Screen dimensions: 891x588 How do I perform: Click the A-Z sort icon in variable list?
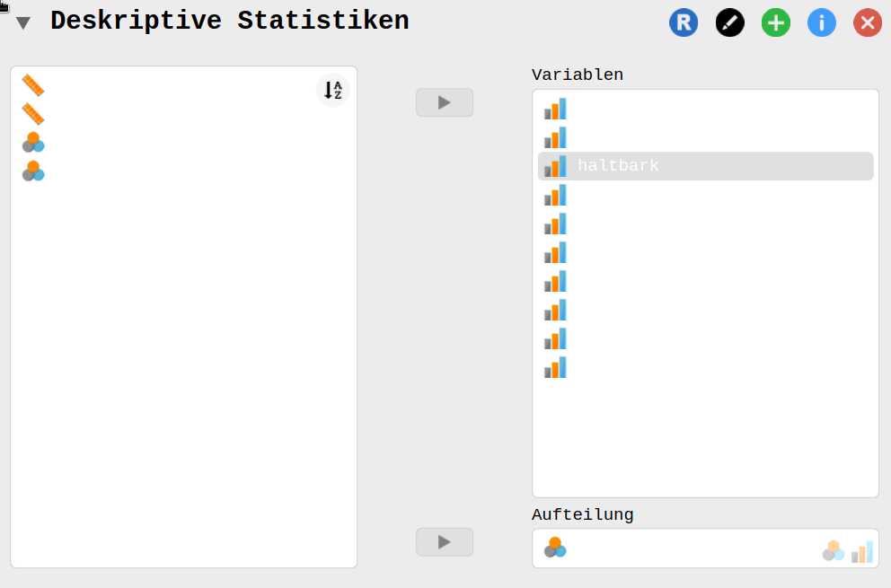332,90
